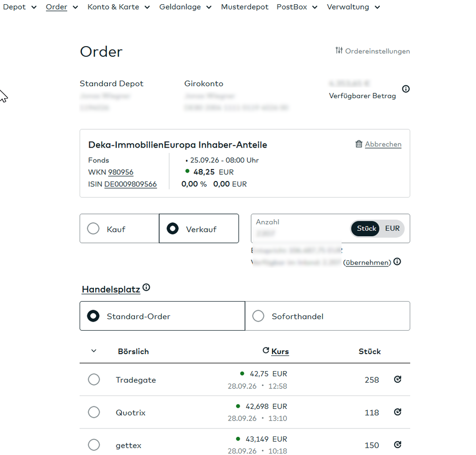Open Ordereinstellungen settings icon
Viewport: 476px width, 455px height.
[339, 51]
